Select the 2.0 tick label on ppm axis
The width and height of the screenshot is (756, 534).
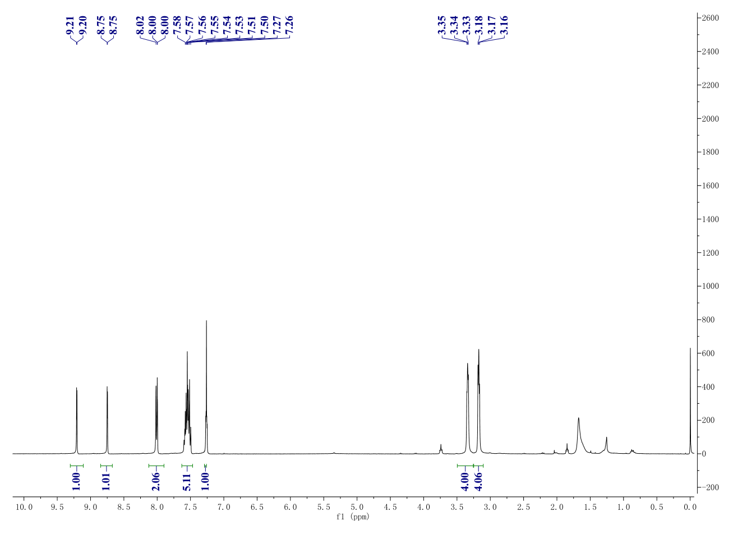(557, 507)
